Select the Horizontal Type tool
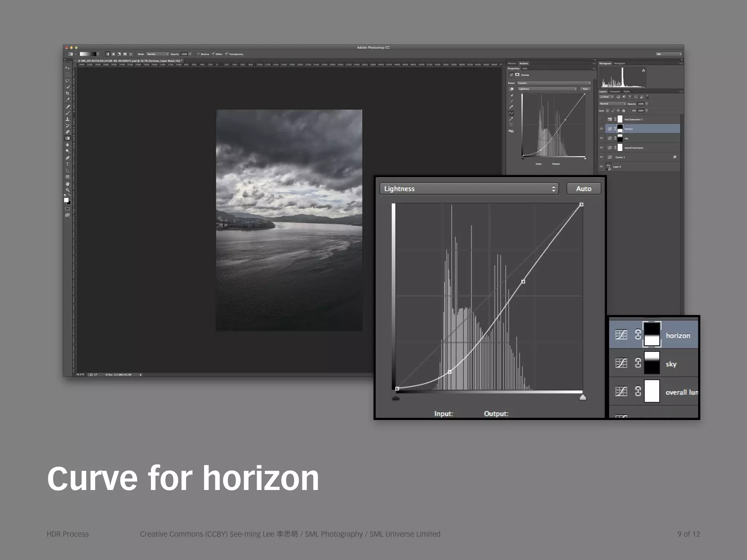This screenshot has width=747, height=560. [x=67, y=164]
